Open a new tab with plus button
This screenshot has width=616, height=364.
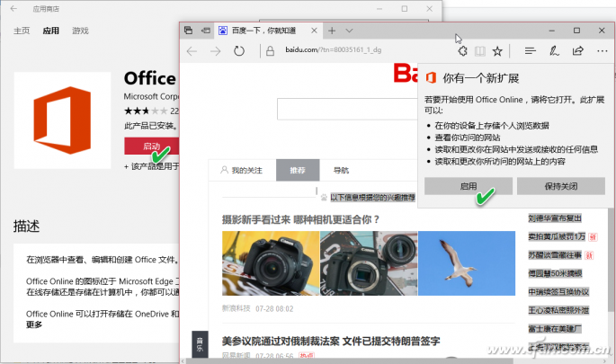click(332, 31)
